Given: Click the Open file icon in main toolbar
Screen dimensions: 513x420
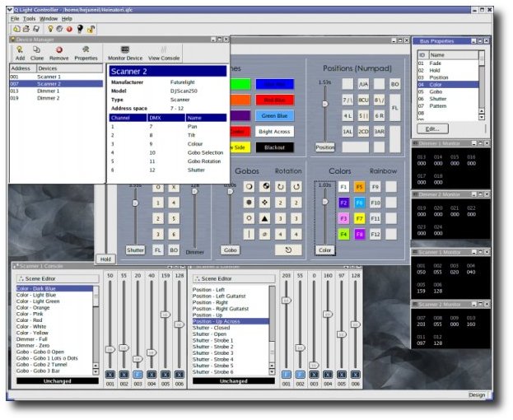Looking at the screenshot, I should pyautogui.click(x=26, y=29).
